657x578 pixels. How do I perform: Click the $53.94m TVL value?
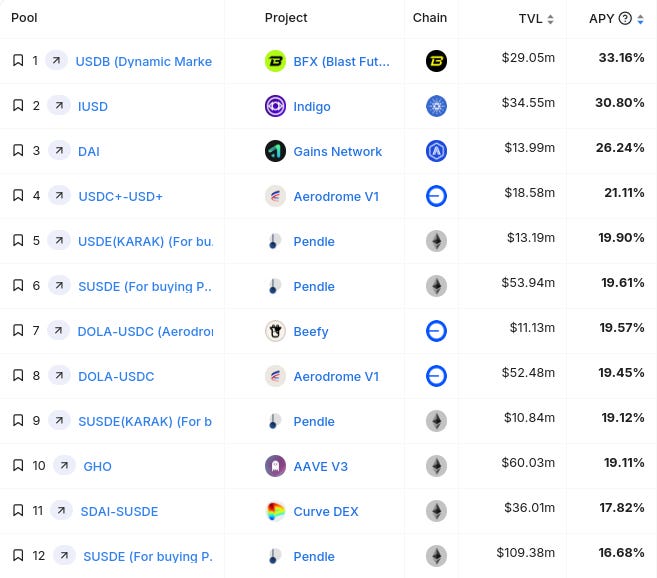[x=528, y=283]
